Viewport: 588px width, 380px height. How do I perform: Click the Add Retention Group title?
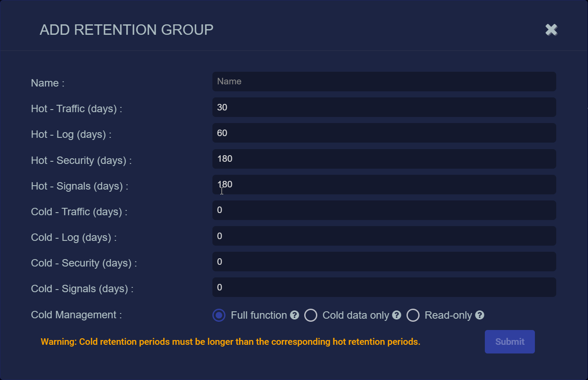[127, 30]
